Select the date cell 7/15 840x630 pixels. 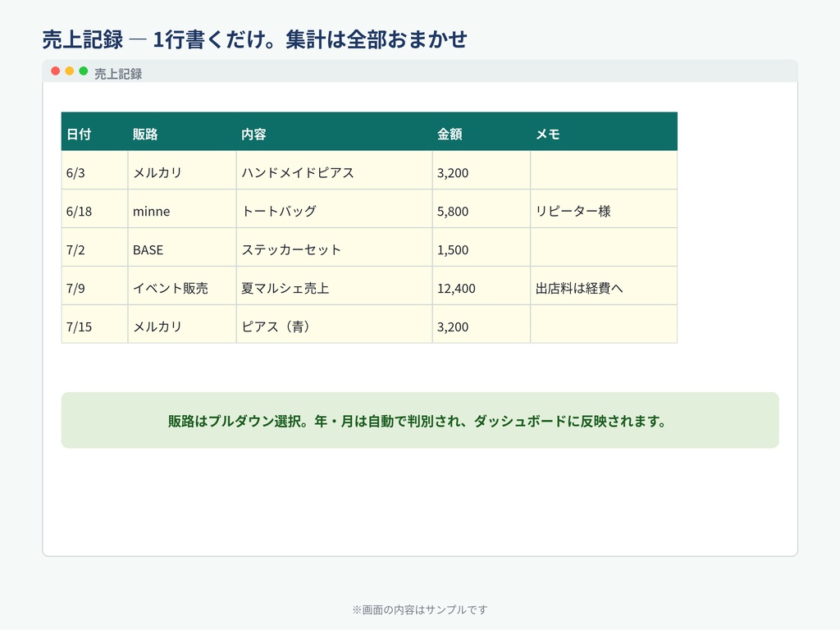point(95,324)
